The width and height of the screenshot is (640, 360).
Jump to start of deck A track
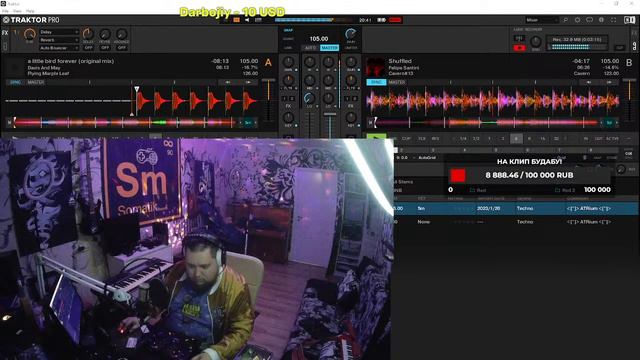point(9,122)
